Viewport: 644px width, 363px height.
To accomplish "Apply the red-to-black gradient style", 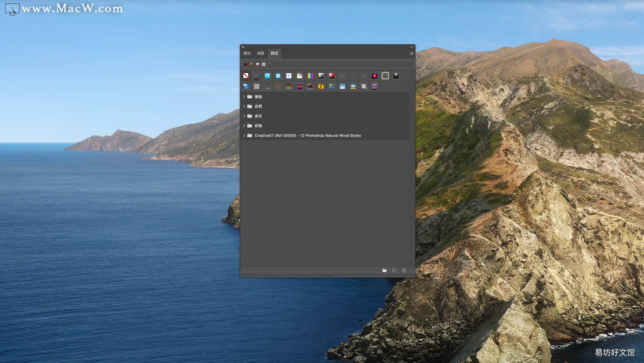I will coord(332,76).
